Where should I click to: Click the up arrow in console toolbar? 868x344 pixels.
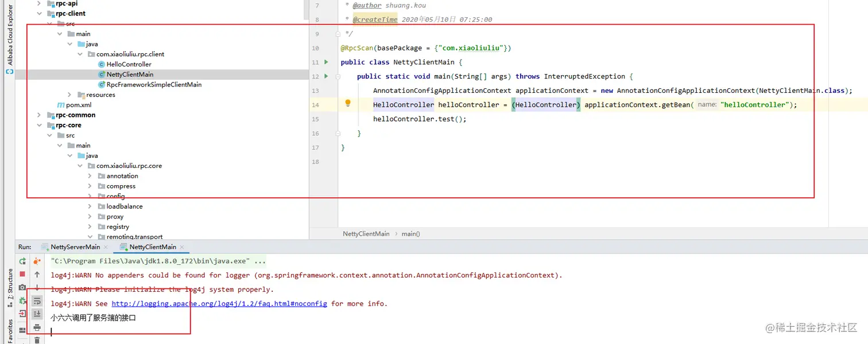37,275
